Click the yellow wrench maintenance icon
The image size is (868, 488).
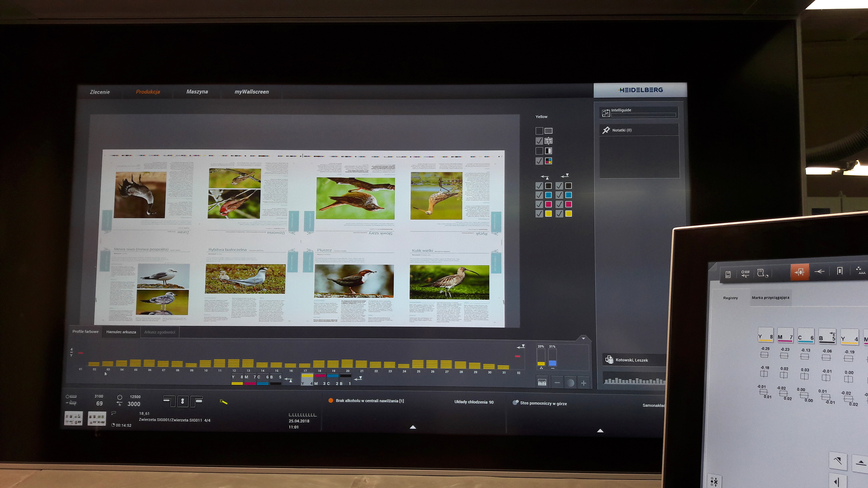point(223,402)
